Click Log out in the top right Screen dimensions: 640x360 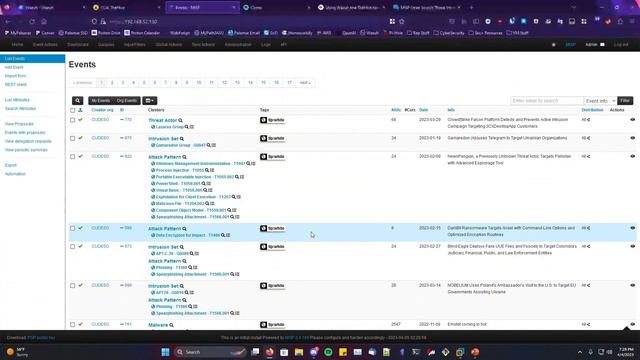[621, 44]
